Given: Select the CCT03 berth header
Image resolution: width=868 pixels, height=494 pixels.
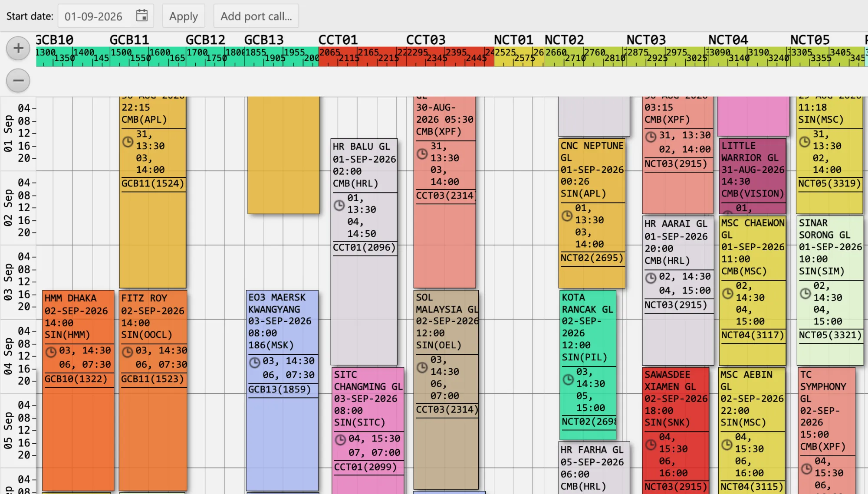Looking at the screenshot, I should (x=426, y=40).
